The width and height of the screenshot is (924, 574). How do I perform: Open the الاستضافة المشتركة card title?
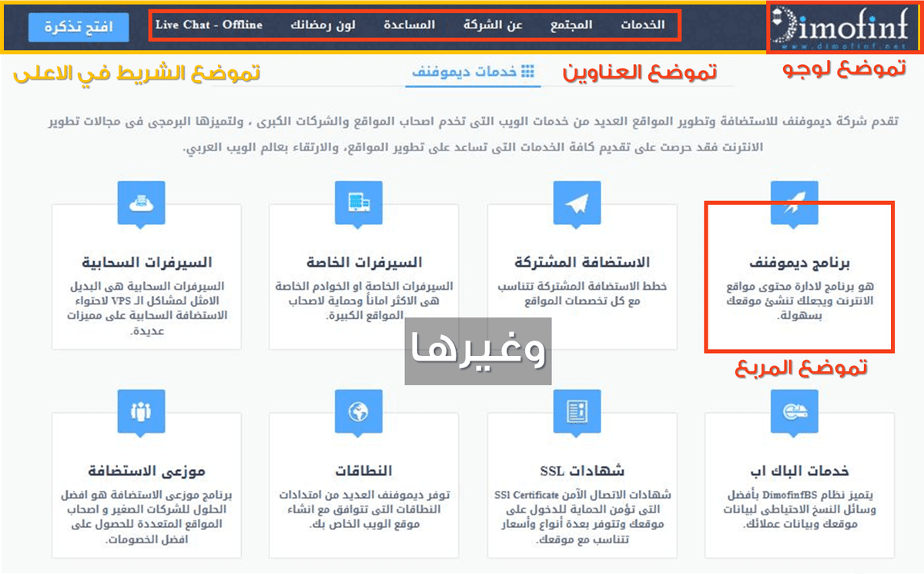[x=582, y=263]
